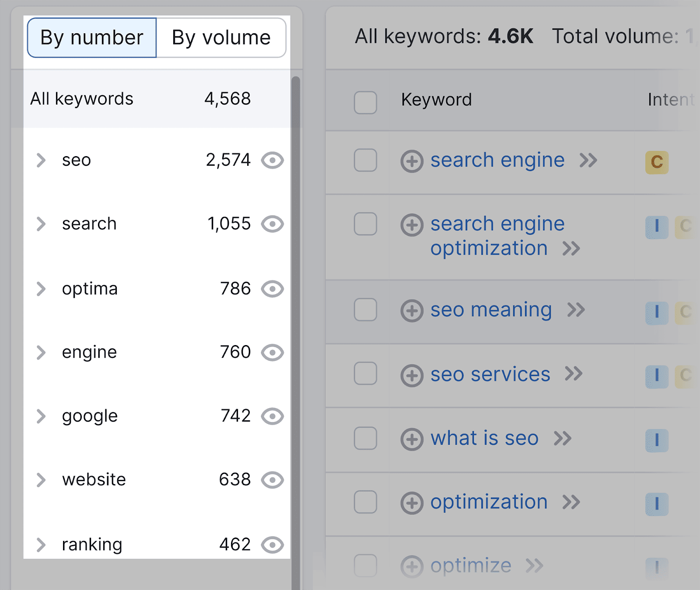Select the By number tab

(91, 38)
